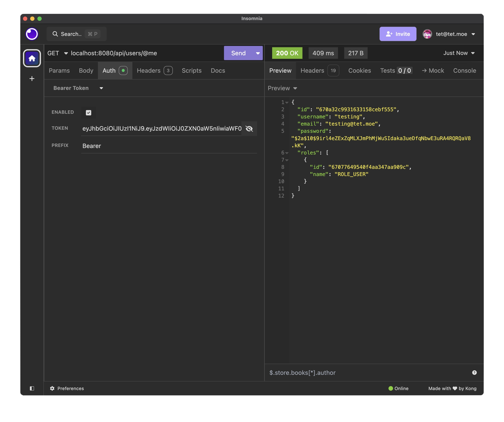Click the search magnifier icon

coord(56,34)
